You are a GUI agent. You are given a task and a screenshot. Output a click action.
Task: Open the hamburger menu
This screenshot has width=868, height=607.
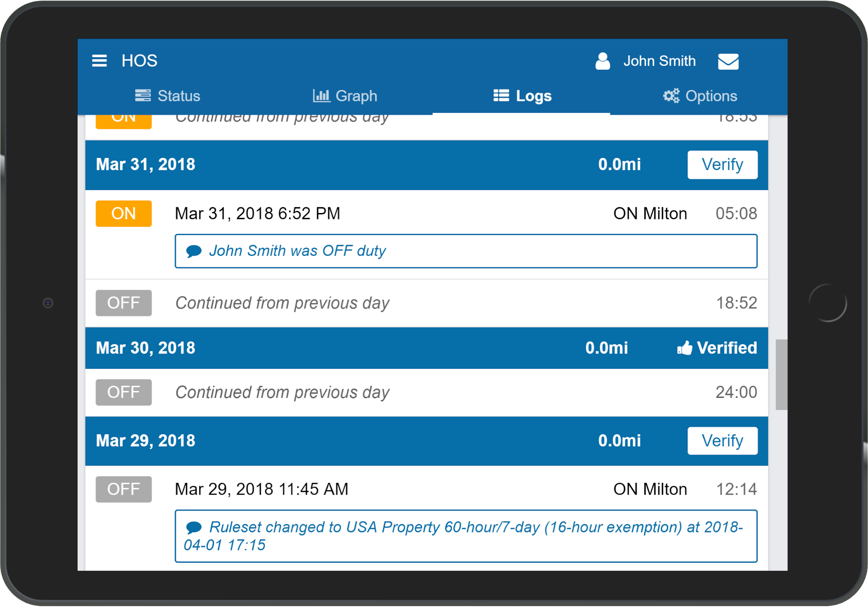click(99, 61)
